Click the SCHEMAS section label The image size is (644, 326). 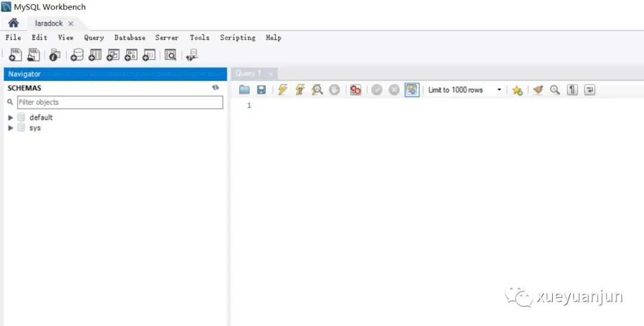24,88
